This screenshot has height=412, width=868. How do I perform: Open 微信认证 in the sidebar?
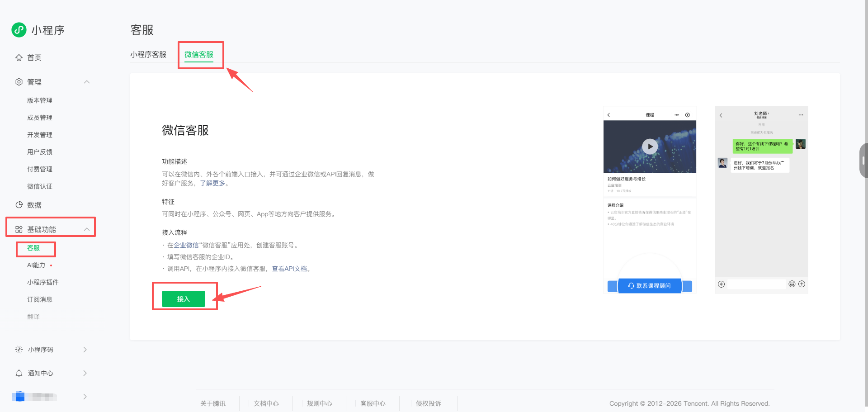coord(40,186)
